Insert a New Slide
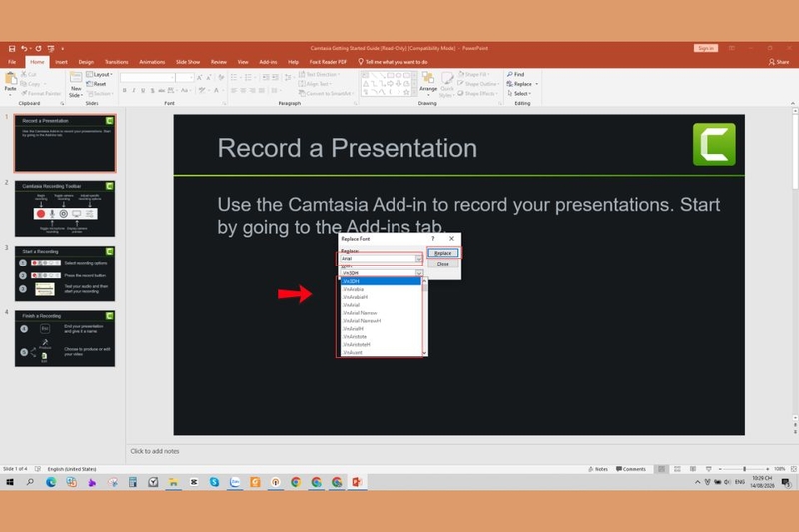799x532 pixels. 76,84
